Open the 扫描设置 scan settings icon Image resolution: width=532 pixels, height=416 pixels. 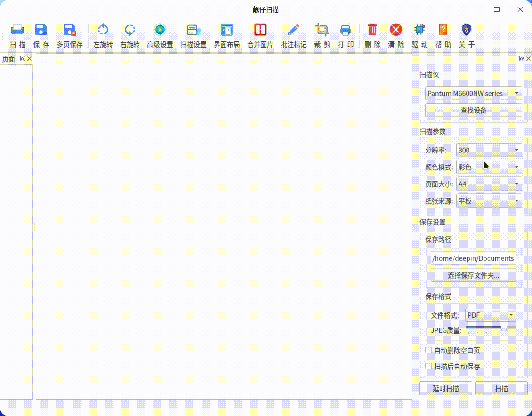193,30
